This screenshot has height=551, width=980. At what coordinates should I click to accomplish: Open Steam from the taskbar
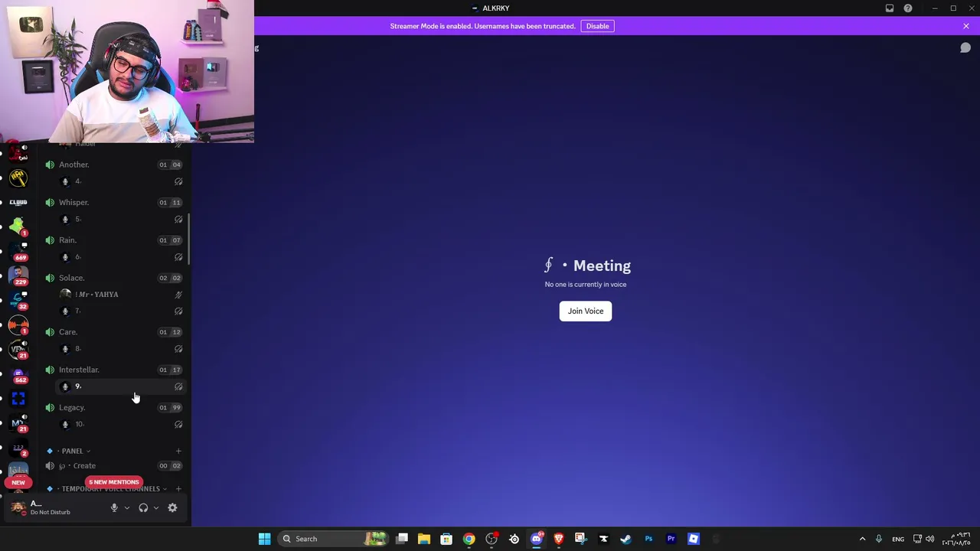pos(626,539)
